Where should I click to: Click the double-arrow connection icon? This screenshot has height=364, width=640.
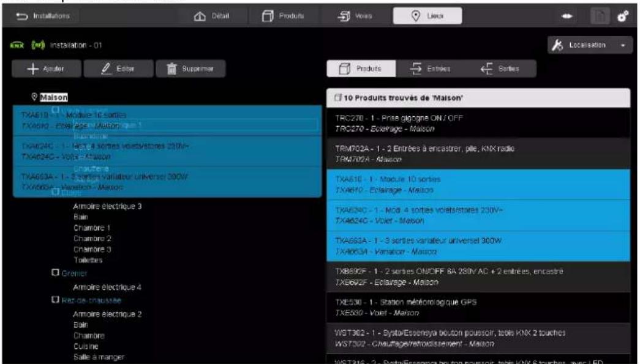(x=567, y=17)
